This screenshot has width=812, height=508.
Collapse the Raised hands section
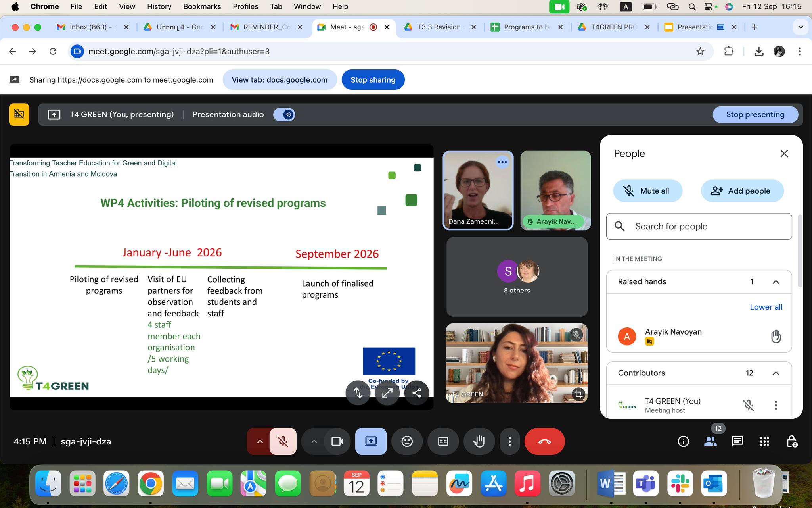pyautogui.click(x=776, y=282)
